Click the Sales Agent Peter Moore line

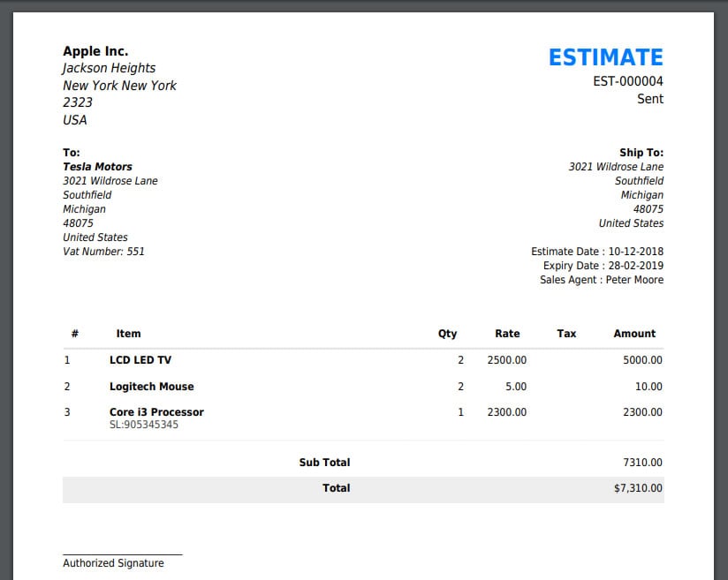(602, 280)
